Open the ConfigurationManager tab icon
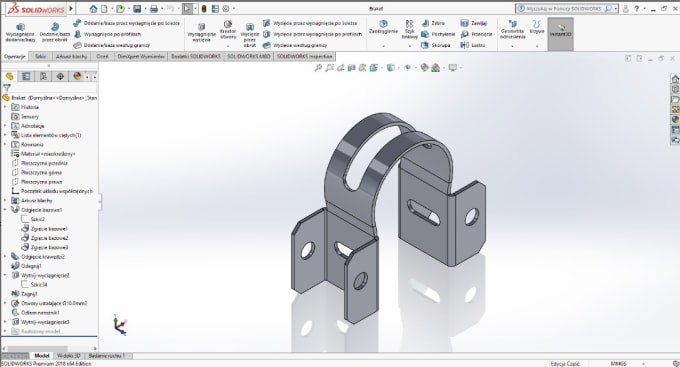680x367 pixels. [43, 76]
